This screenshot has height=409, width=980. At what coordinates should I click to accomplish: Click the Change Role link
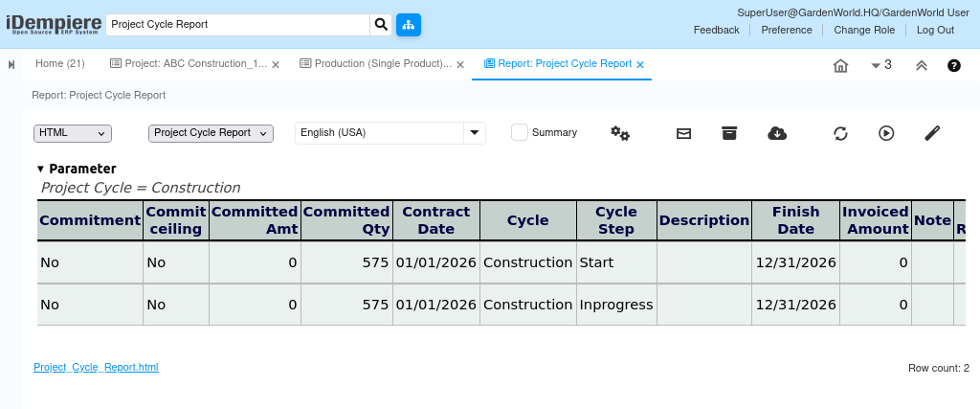864,30
